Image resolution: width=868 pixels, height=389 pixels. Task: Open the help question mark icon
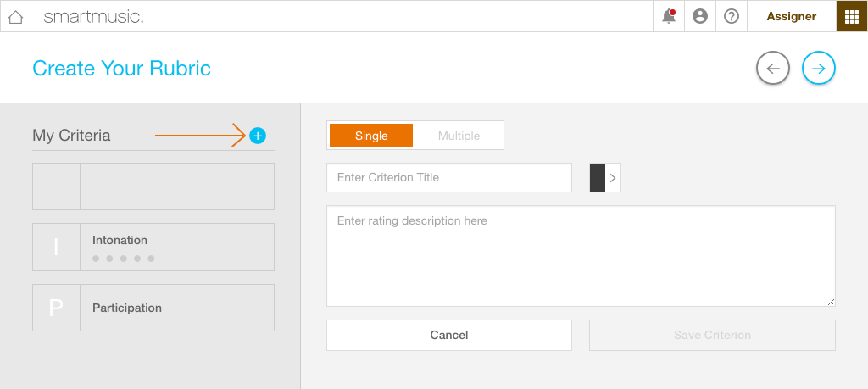click(732, 17)
